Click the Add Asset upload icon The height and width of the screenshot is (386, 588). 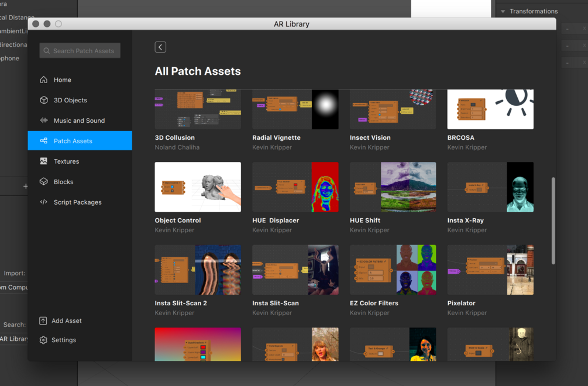43,321
